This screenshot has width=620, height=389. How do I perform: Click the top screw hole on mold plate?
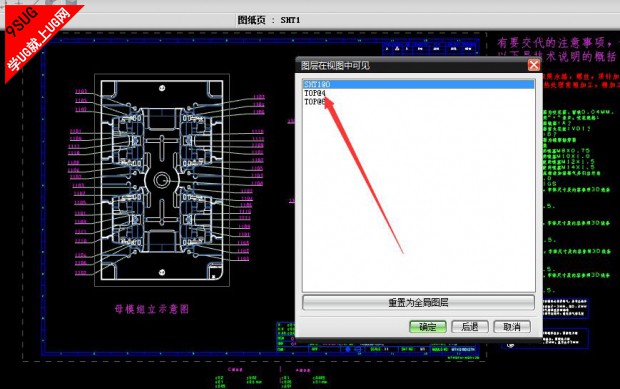point(162,88)
